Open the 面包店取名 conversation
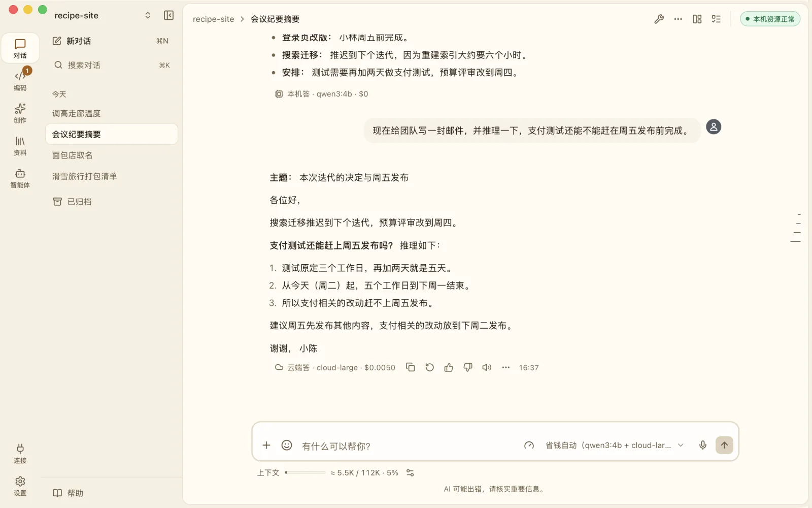812x508 pixels. click(111, 155)
